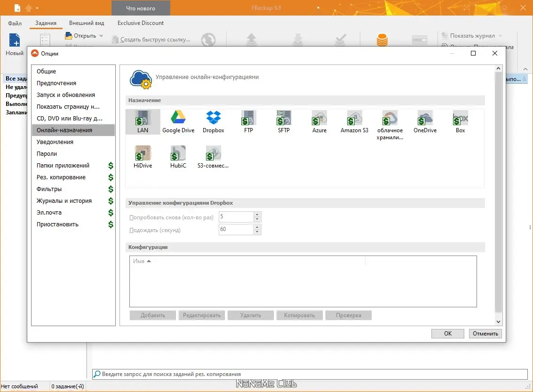533x392 pixels.
Task: Select the S3-совместимое destination icon
Action: (213, 157)
